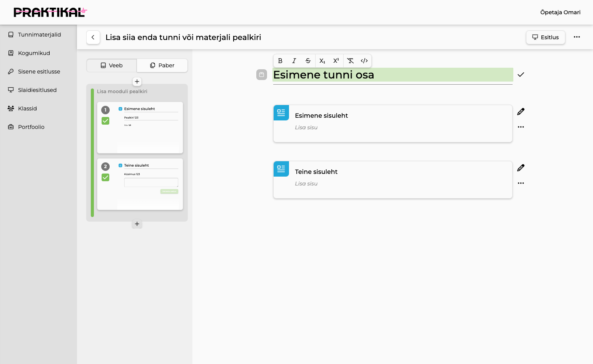Select slide 2 Teine sisuleht thumbnail
The width and height of the screenshot is (593, 364).
tap(140, 184)
